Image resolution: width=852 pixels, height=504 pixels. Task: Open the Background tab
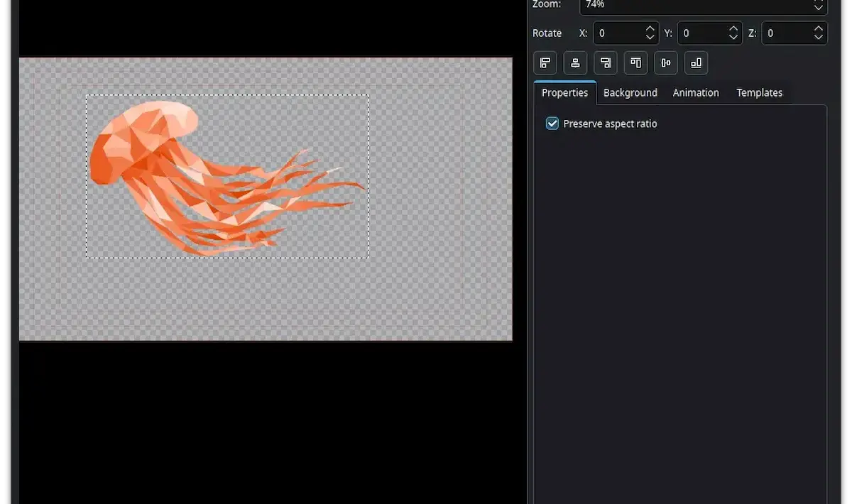point(630,93)
